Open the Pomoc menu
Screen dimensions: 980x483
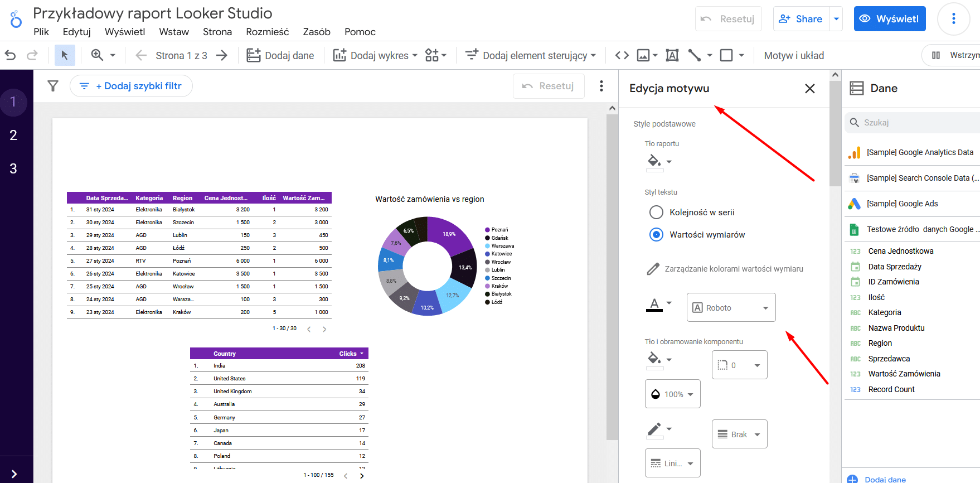pyautogui.click(x=360, y=32)
